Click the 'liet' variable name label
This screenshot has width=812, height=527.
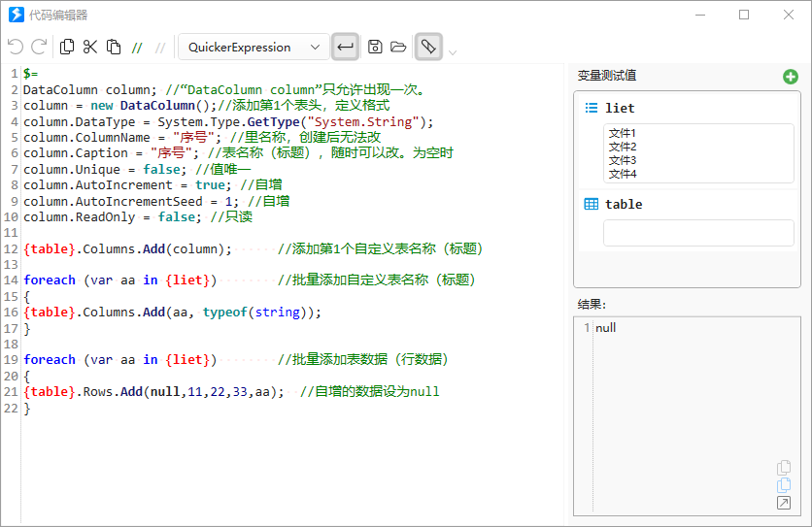click(620, 108)
